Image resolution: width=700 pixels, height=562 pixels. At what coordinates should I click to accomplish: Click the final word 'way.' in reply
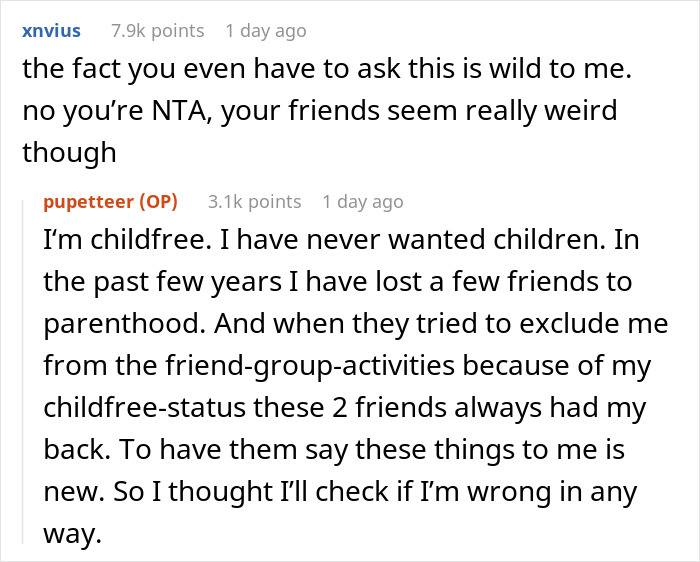point(73,535)
